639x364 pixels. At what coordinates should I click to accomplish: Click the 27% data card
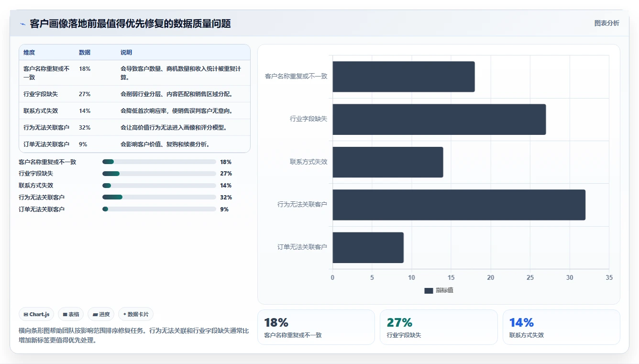[x=439, y=327]
